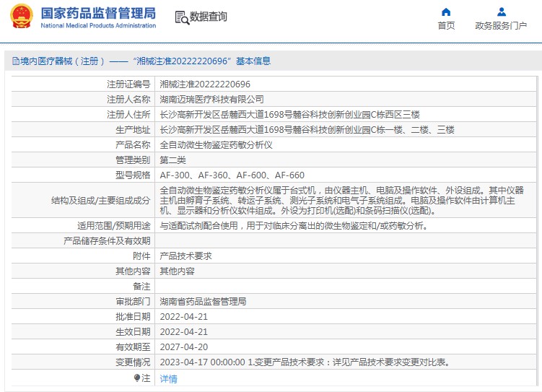This screenshot has height=392, width=542.
Task: Click the bulb icon beside 注
Action: click(137, 378)
